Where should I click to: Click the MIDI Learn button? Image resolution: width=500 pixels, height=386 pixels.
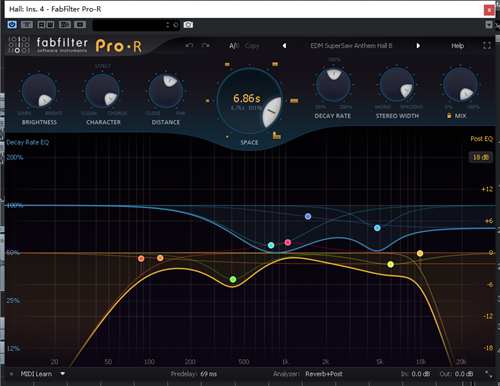pos(36,374)
